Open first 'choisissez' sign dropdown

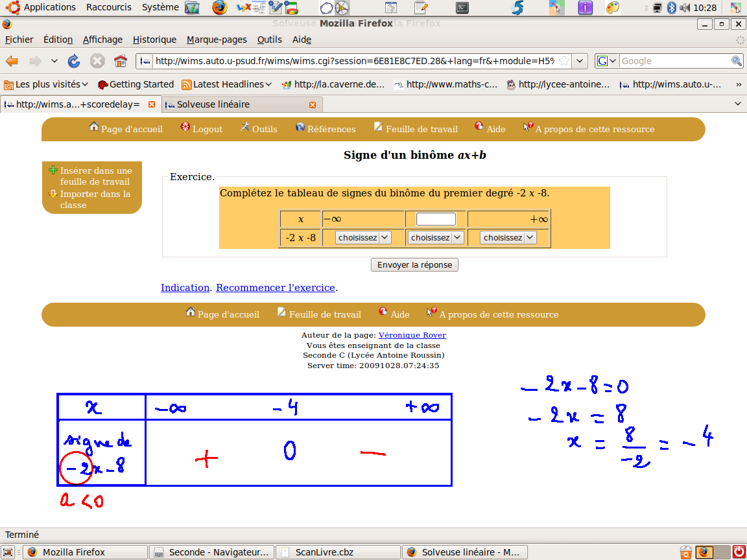(363, 238)
